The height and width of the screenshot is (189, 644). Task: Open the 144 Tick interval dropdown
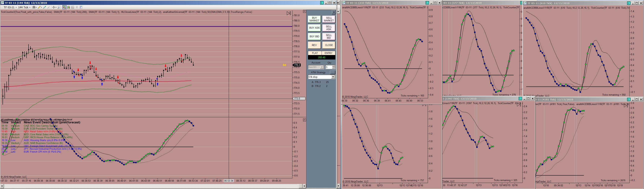coord(24,7)
